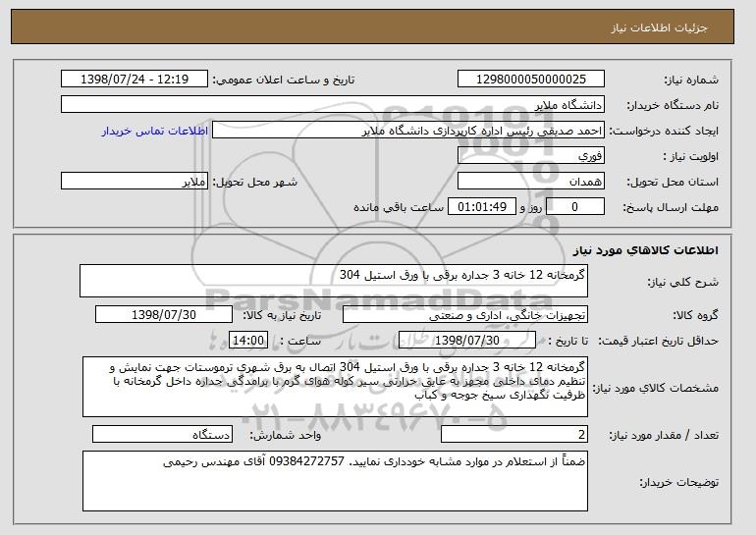Image resolution: width=756 pixels, height=535 pixels.
Task: Click the item specifications text area
Action: pyautogui.click(x=335, y=387)
